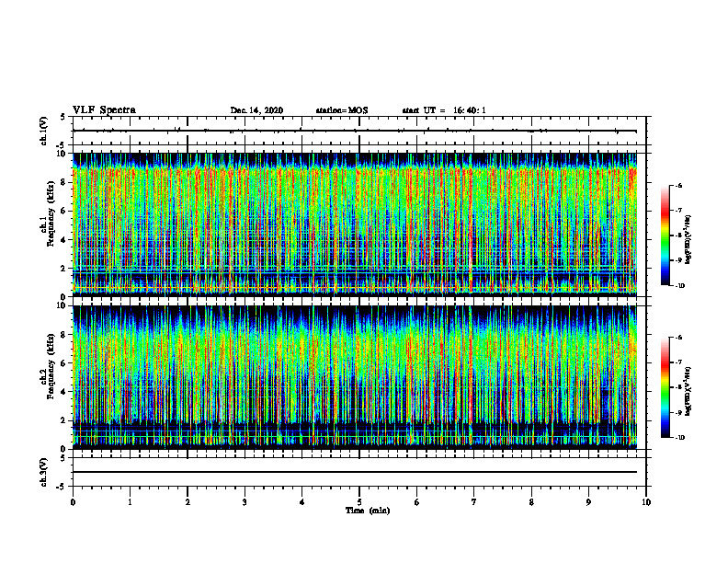
Task: Click the "-10" label on ch.2 color bar
Action: point(680,438)
